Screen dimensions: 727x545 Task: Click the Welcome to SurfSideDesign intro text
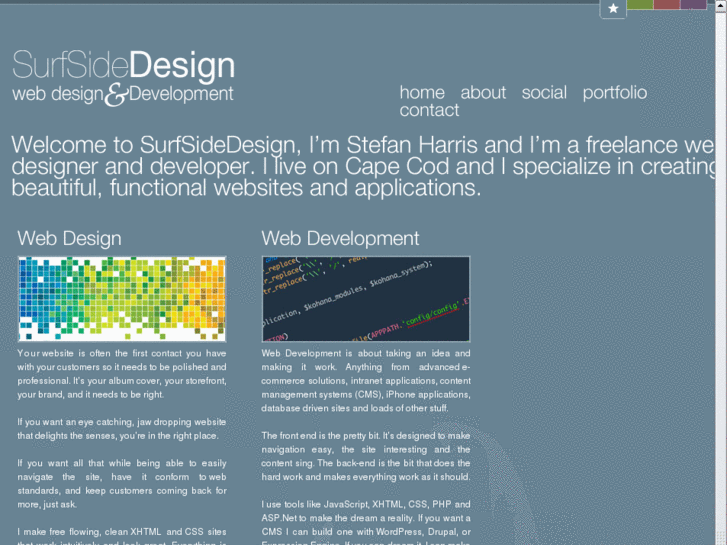pos(363,167)
